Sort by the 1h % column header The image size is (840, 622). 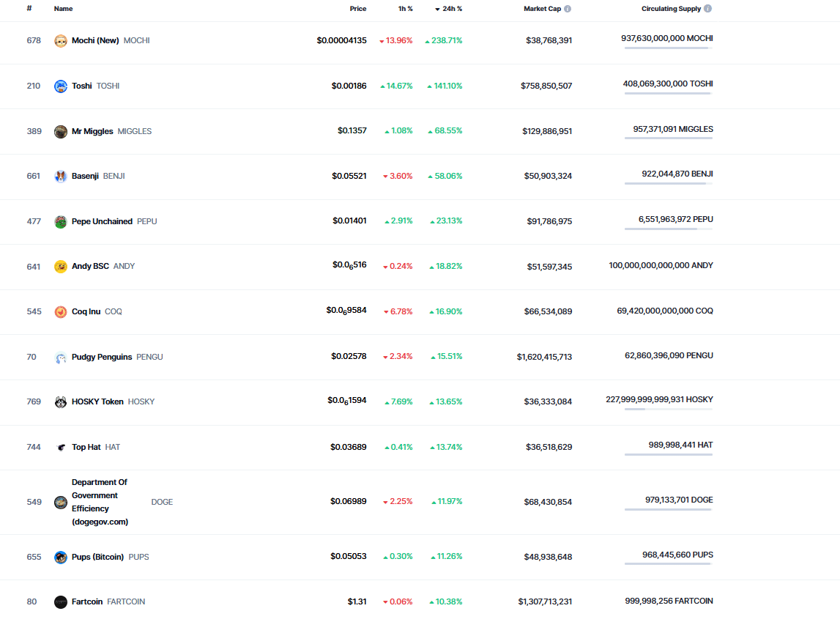coord(405,9)
